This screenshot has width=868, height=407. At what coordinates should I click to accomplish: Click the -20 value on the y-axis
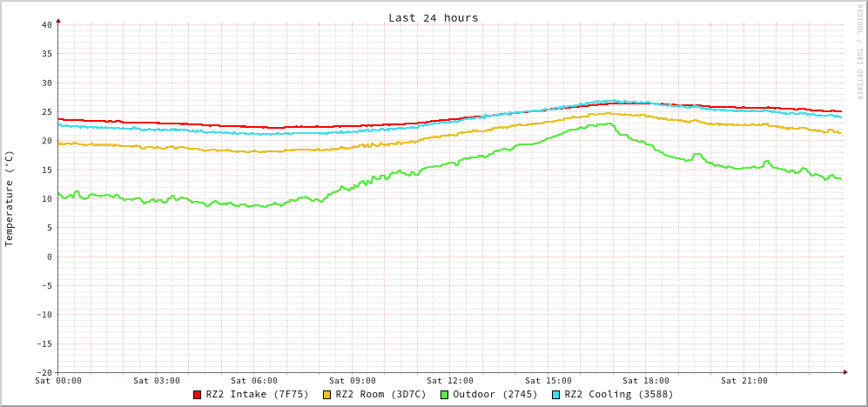(44, 372)
